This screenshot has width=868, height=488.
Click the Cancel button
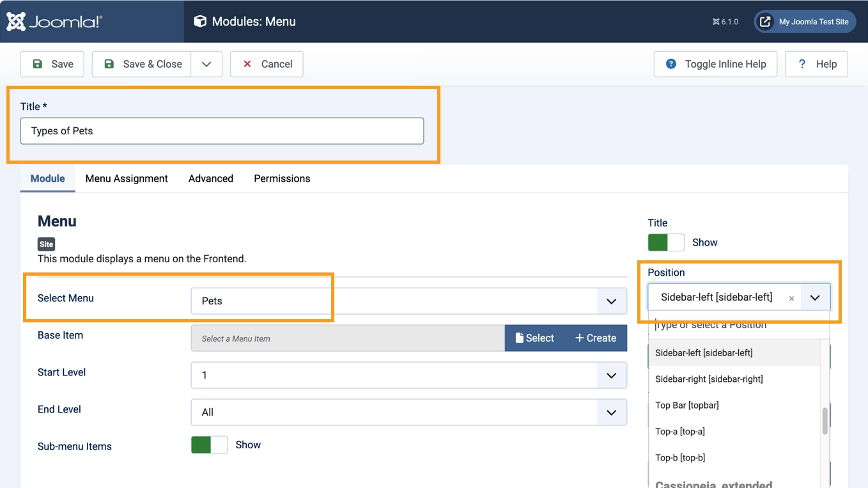(x=267, y=64)
